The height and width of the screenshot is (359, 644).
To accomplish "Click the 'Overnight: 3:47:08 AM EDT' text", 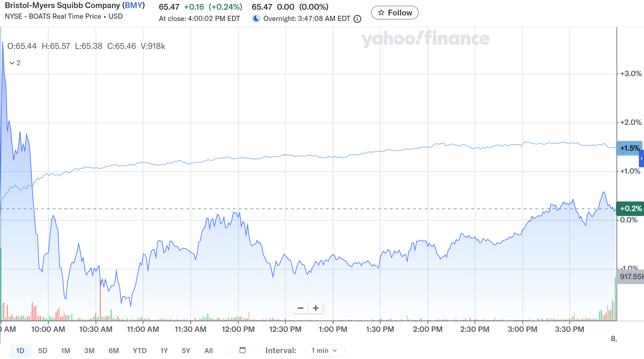I will coord(307,19).
